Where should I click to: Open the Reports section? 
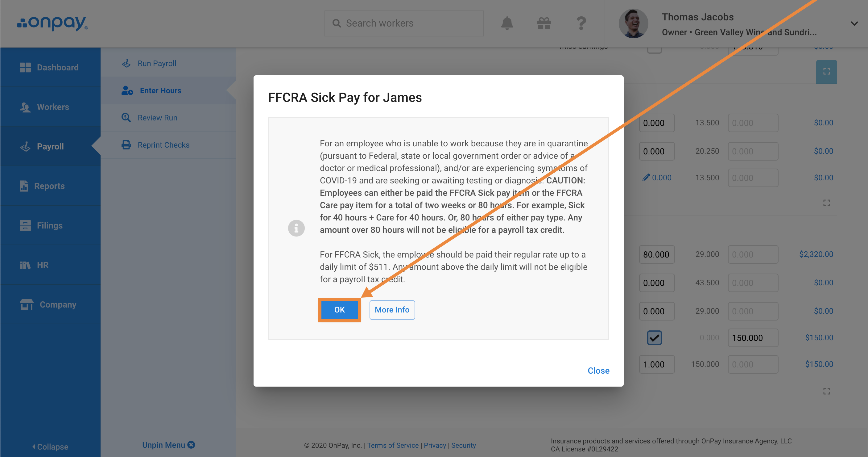[x=50, y=186]
